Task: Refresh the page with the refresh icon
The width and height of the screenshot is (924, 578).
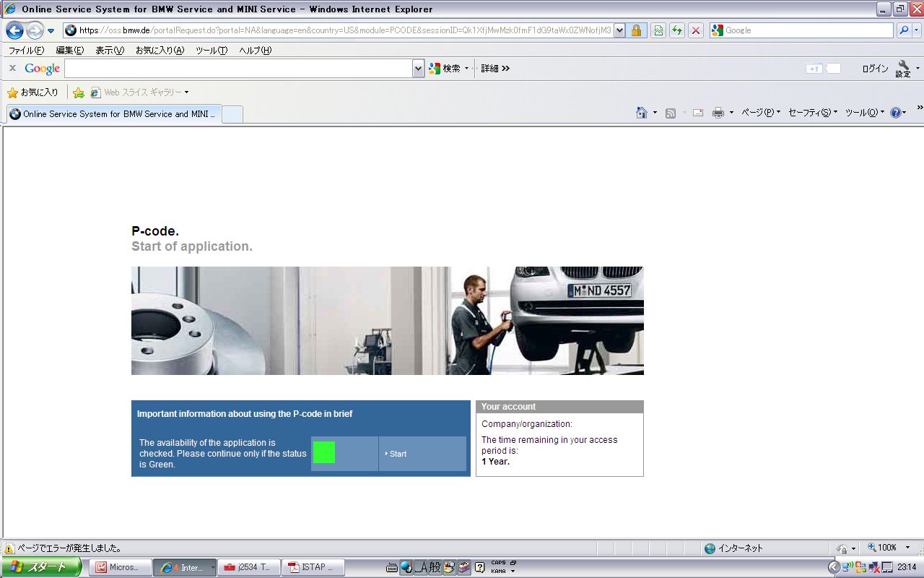Action: 677,30
